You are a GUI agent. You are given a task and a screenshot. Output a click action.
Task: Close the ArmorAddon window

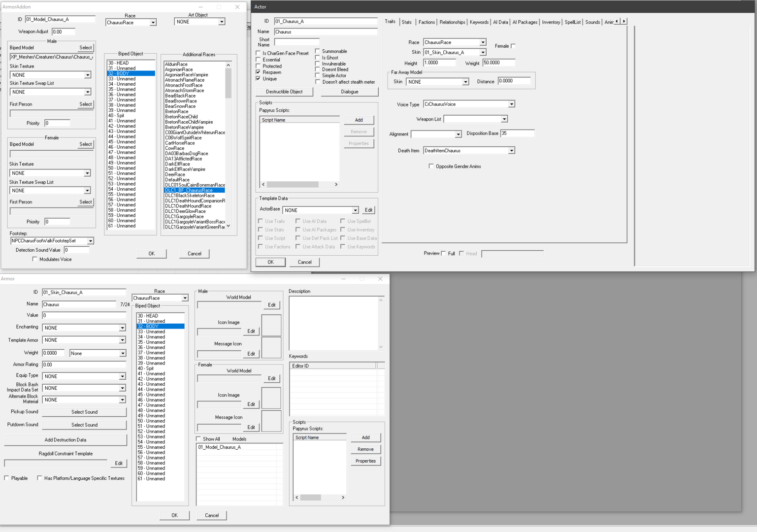(237, 7)
